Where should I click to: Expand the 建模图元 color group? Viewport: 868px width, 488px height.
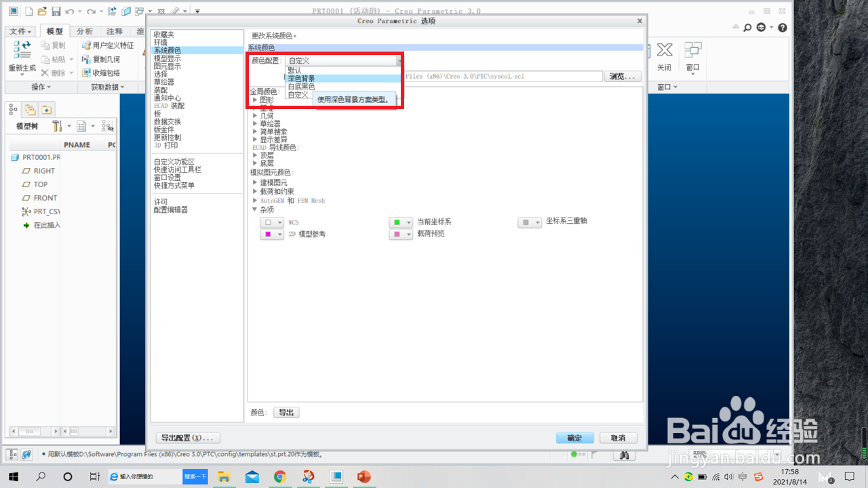point(255,183)
